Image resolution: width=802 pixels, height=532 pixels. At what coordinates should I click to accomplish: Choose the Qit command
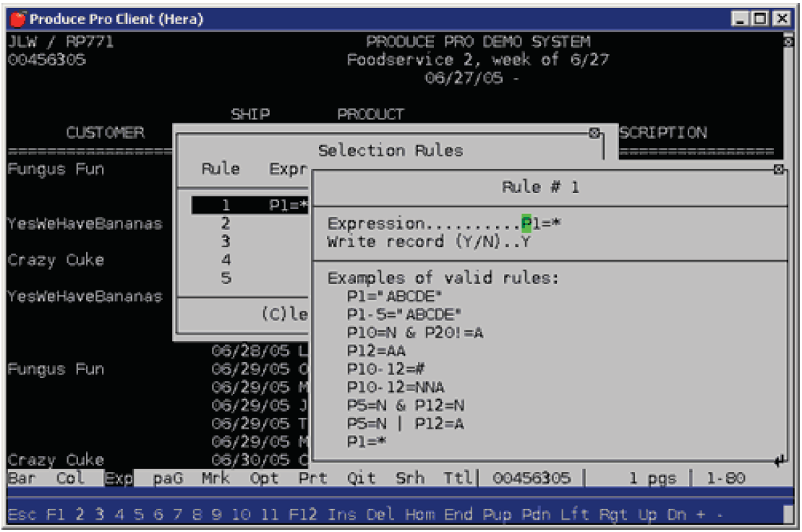[361, 479]
